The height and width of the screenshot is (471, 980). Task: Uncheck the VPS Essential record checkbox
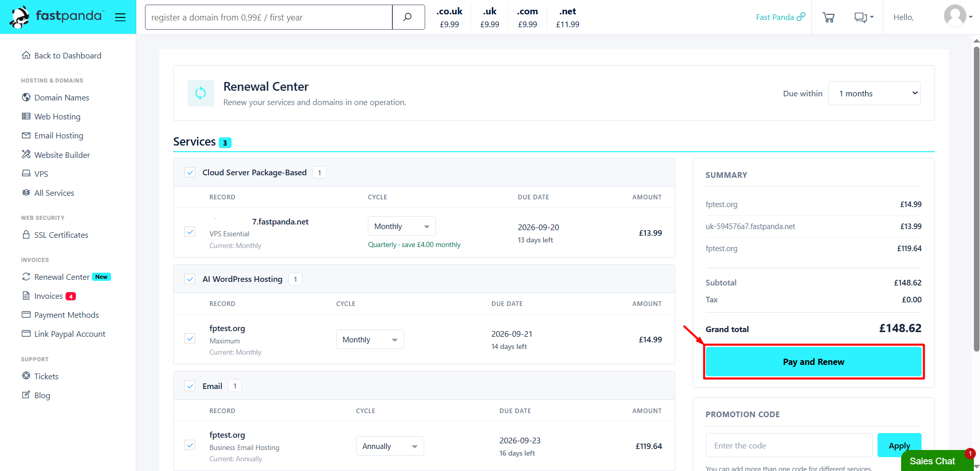(190, 232)
